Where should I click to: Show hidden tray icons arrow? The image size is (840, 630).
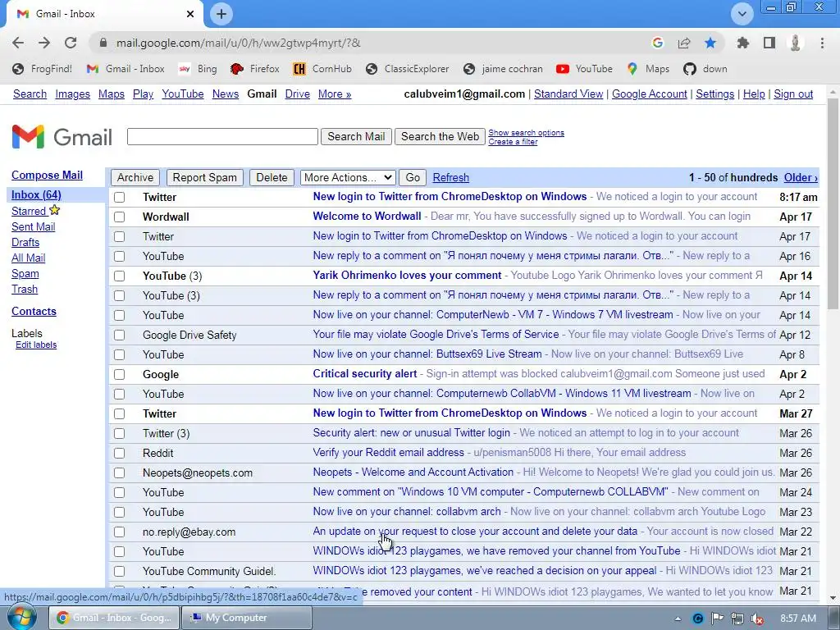click(x=678, y=619)
